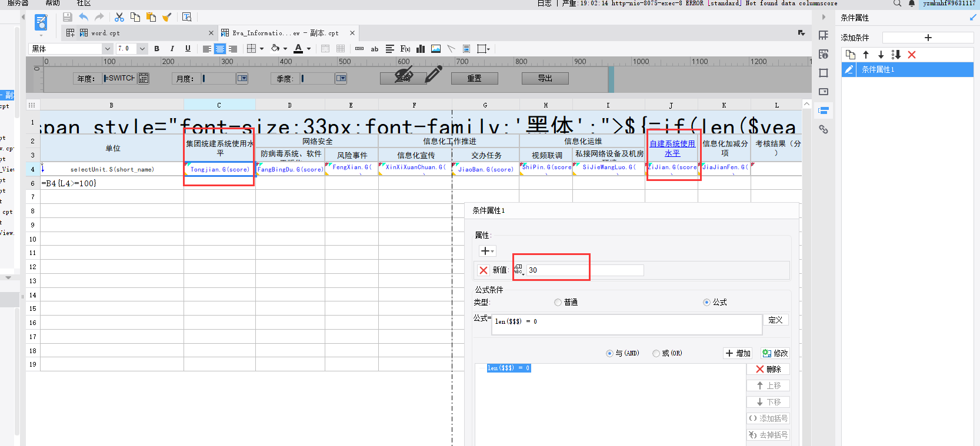980x446 pixels.
Task: Redo the last undone action
Action: [99, 17]
